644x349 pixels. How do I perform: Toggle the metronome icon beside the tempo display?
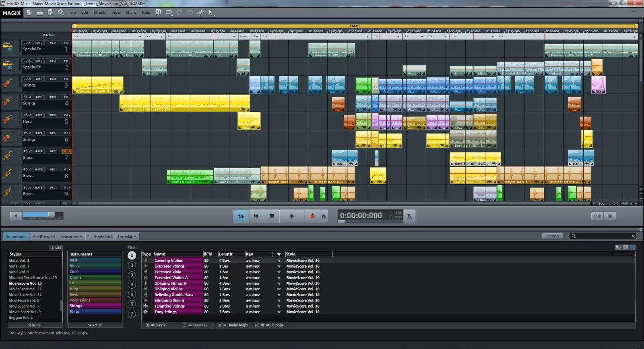409,216
